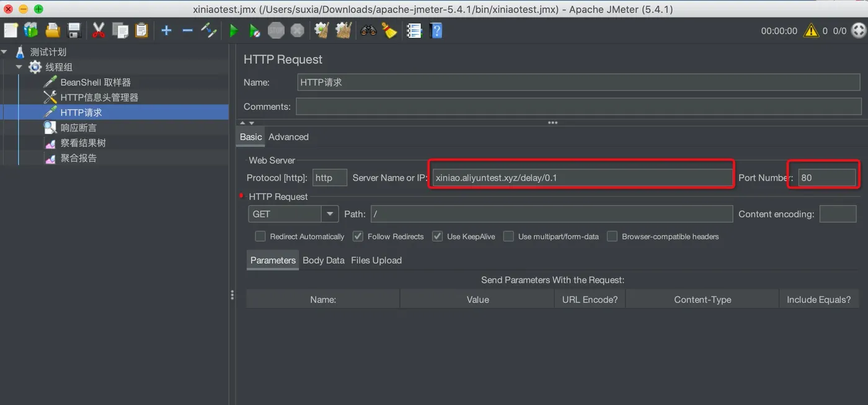Click the elapsed time 00:00:00 display

(779, 30)
